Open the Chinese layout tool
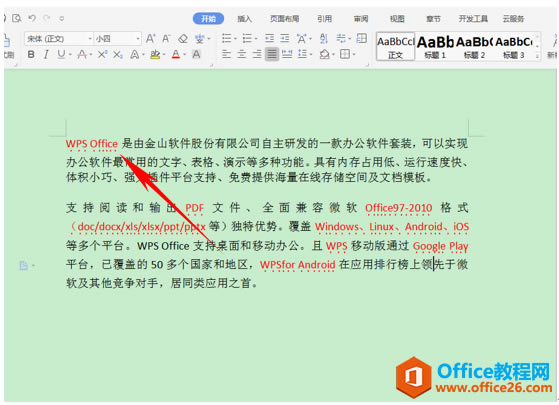 tap(302, 39)
